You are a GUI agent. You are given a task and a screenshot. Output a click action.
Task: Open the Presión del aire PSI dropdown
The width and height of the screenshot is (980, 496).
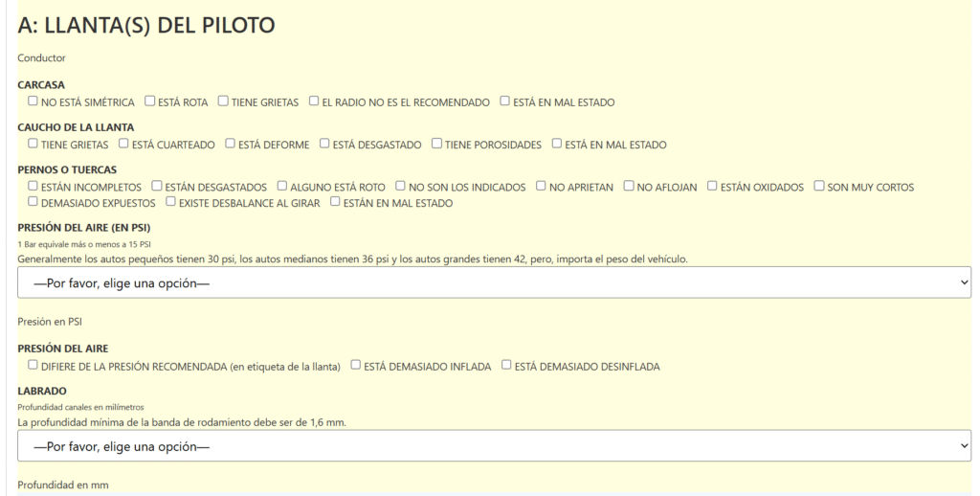[x=494, y=282]
